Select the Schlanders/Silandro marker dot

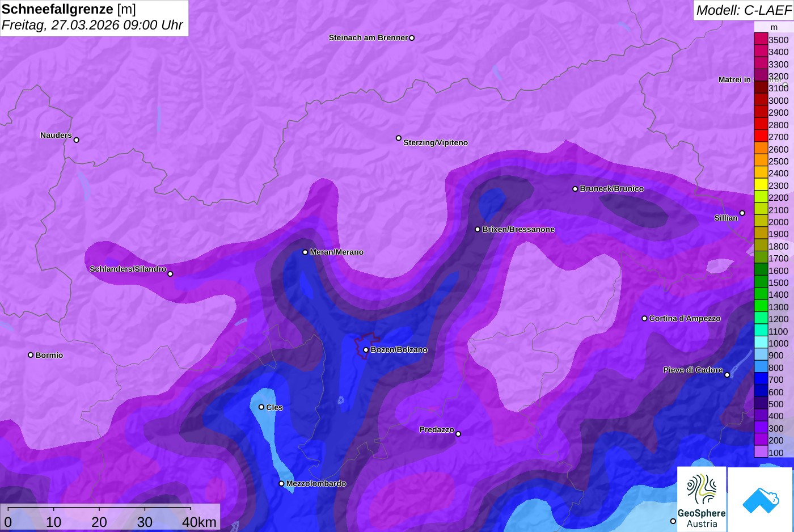170,274
